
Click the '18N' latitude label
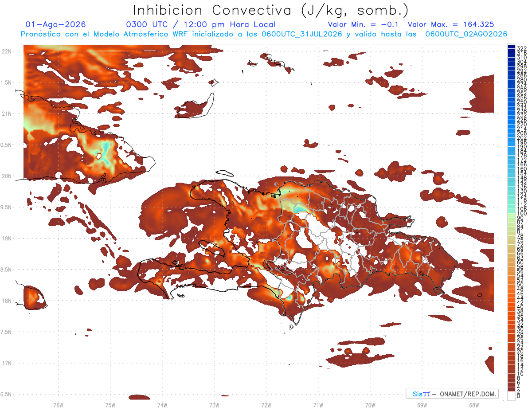(6, 301)
